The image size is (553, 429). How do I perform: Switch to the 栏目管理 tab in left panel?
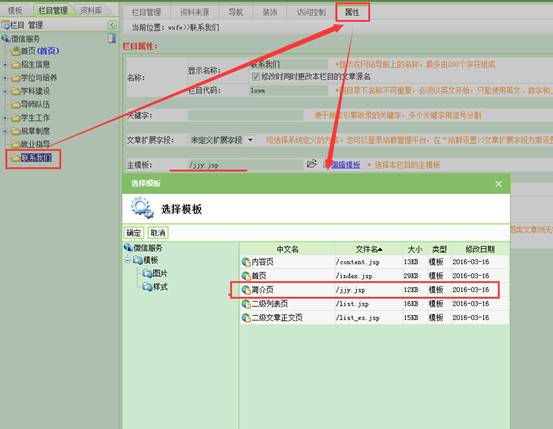53,11
